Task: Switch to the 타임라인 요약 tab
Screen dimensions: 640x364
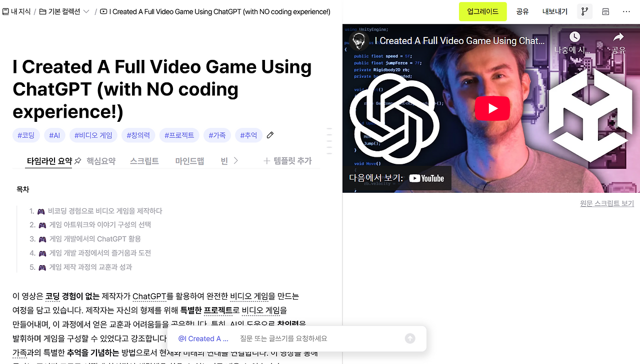Action: 49,161
